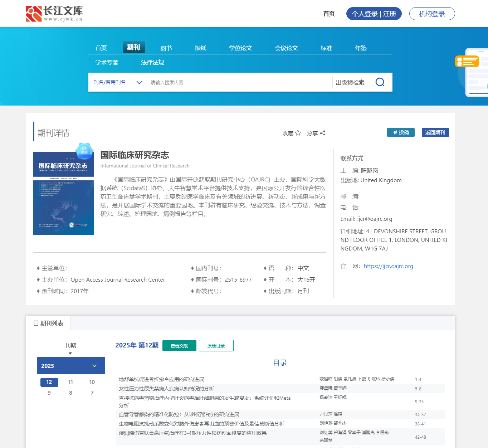
Task: Select issue 11 in the issue list
Action: [x=70, y=382]
